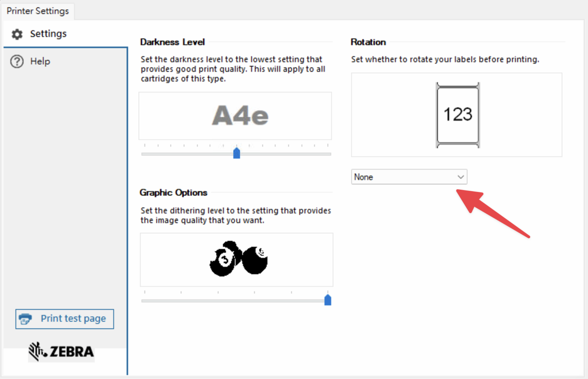Viewport: 588px width, 379px height.
Task: Select Help in the sidebar
Action: click(40, 61)
